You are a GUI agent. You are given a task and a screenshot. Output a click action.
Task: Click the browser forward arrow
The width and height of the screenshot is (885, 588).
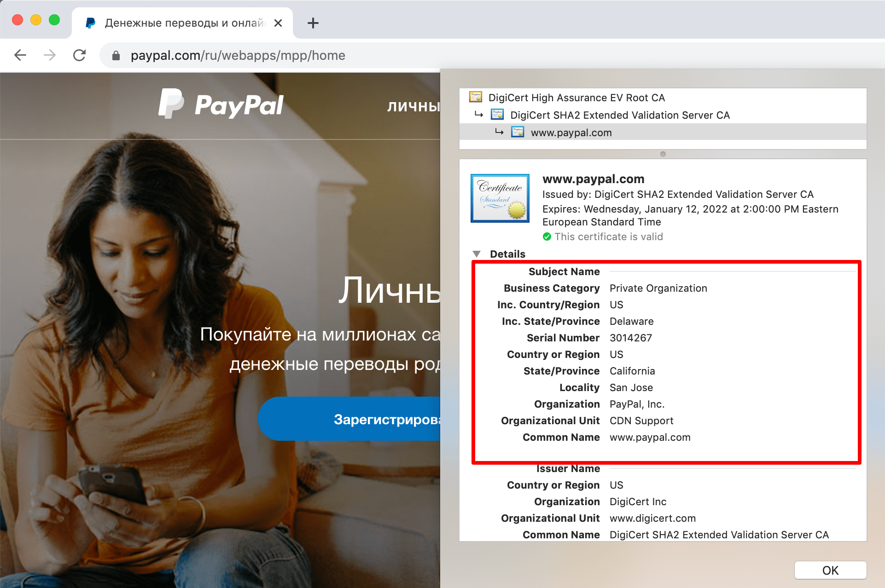click(x=50, y=55)
